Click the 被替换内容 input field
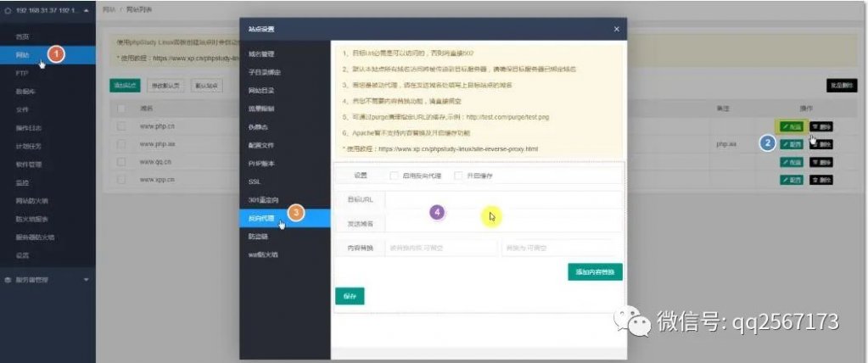The width and height of the screenshot is (868, 363). 441,248
